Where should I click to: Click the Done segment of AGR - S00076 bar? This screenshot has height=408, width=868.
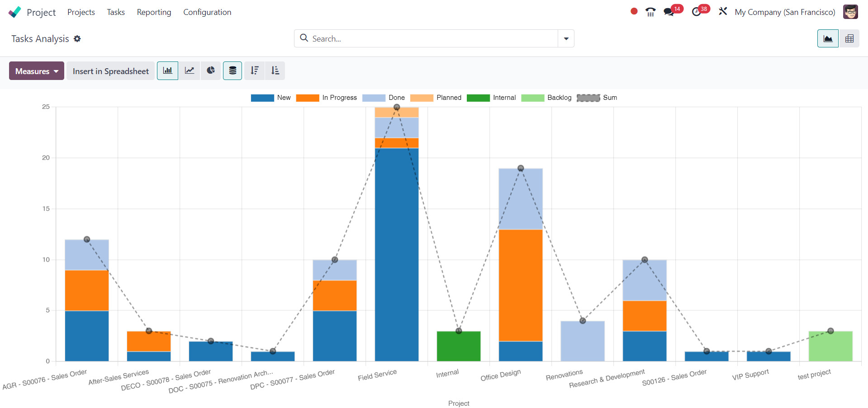[87, 255]
